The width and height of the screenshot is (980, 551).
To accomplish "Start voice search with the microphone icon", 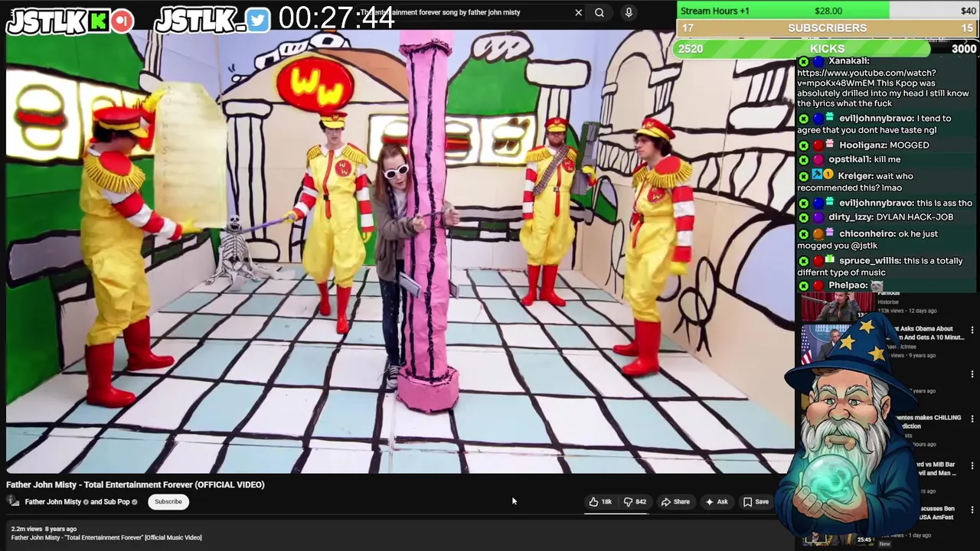I will tap(629, 12).
